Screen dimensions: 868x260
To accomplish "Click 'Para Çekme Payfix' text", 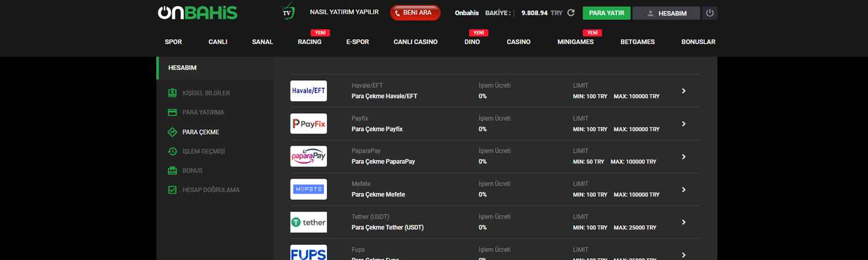I will coord(377,129).
